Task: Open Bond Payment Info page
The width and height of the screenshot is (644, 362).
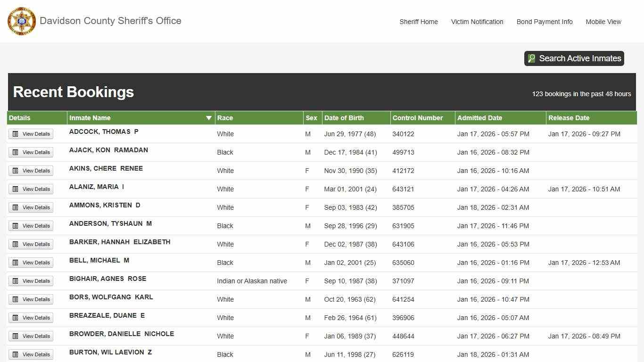Action: 545,22
